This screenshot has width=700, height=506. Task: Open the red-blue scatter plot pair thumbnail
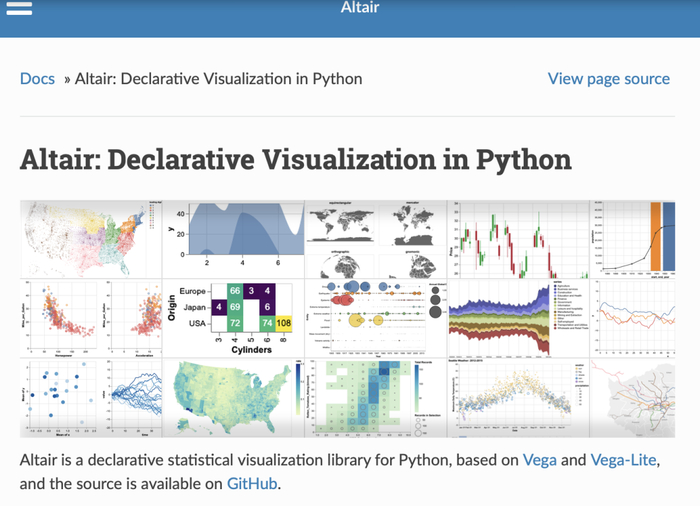point(91,318)
